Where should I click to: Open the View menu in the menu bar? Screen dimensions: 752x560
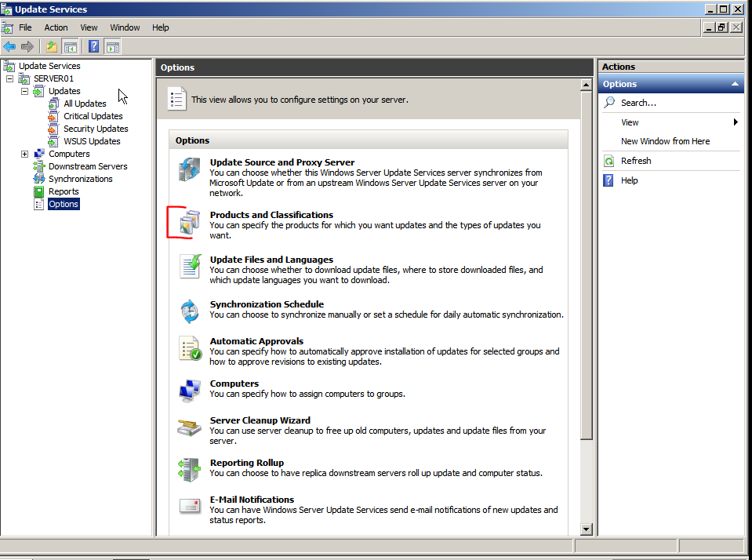click(89, 27)
